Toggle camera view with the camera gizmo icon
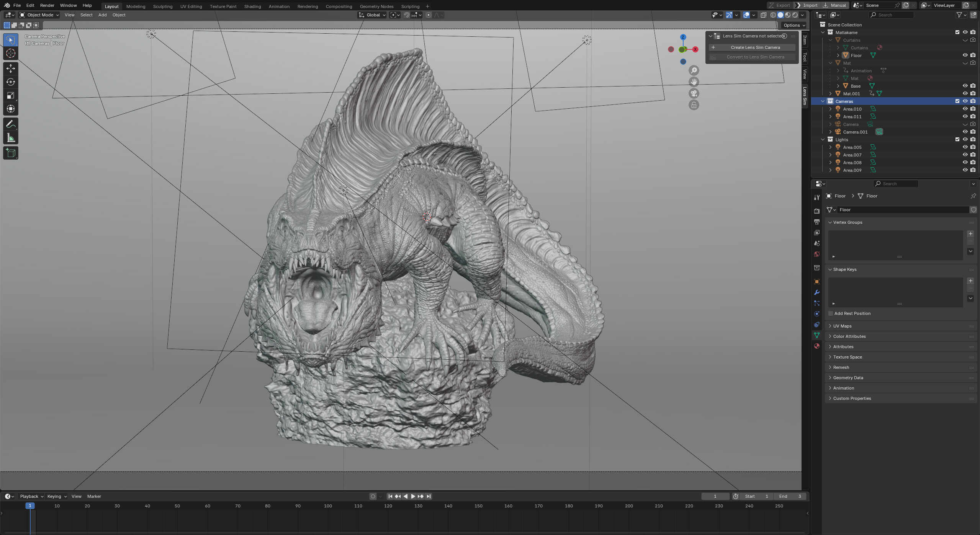980x535 pixels. pos(694,93)
